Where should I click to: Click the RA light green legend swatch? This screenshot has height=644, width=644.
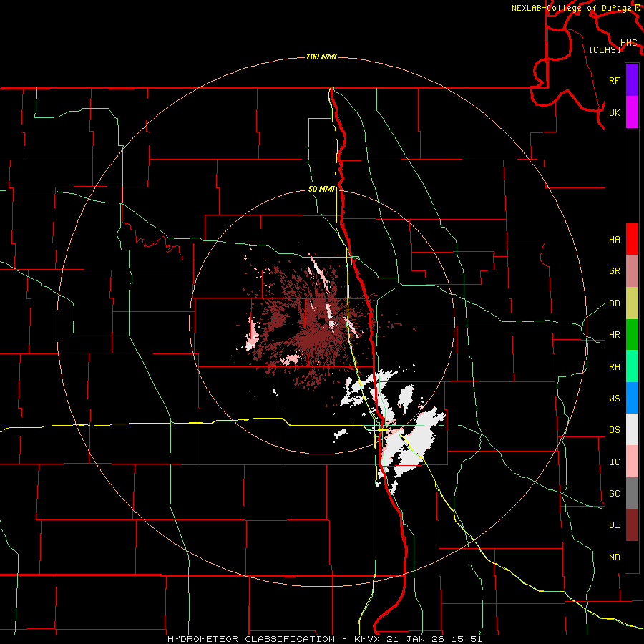632,366
